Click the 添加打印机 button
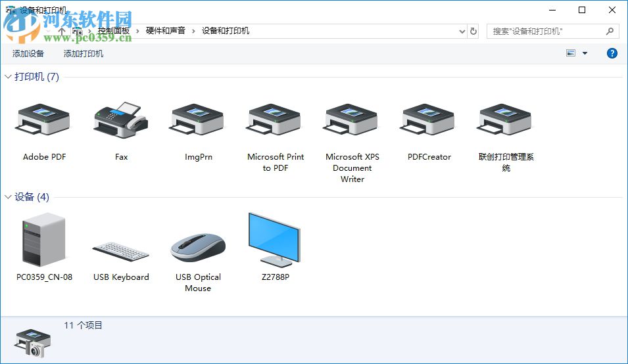Viewport: 628px width, 364px height. pos(84,54)
